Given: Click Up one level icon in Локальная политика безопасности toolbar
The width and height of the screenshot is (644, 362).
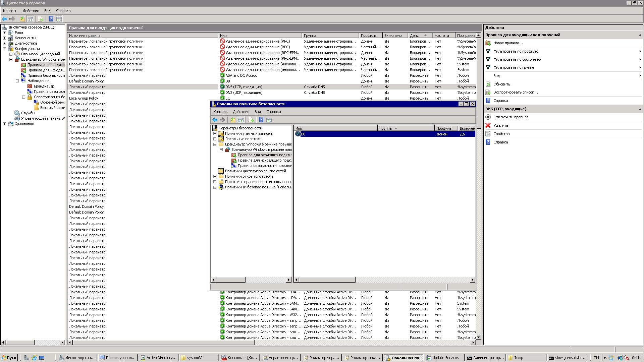Looking at the screenshot, I should click(232, 120).
